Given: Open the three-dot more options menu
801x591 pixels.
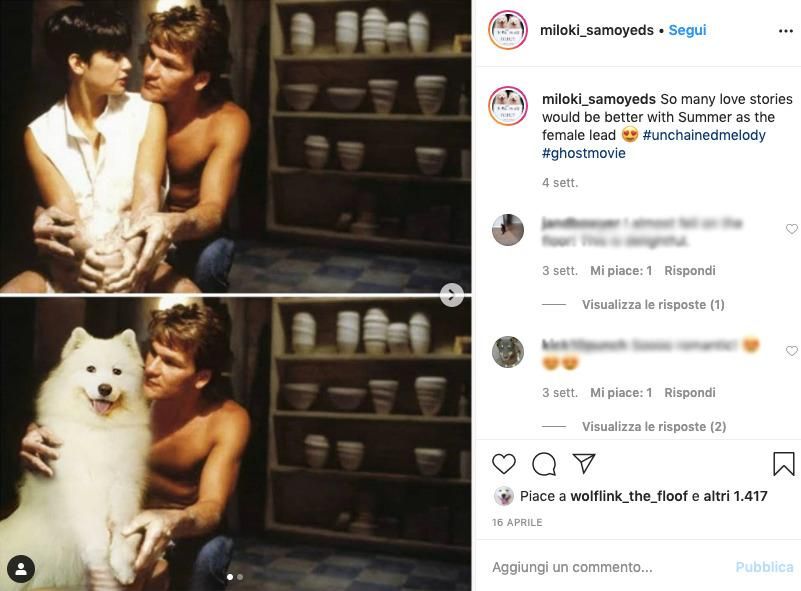Looking at the screenshot, I should (786, 31).
